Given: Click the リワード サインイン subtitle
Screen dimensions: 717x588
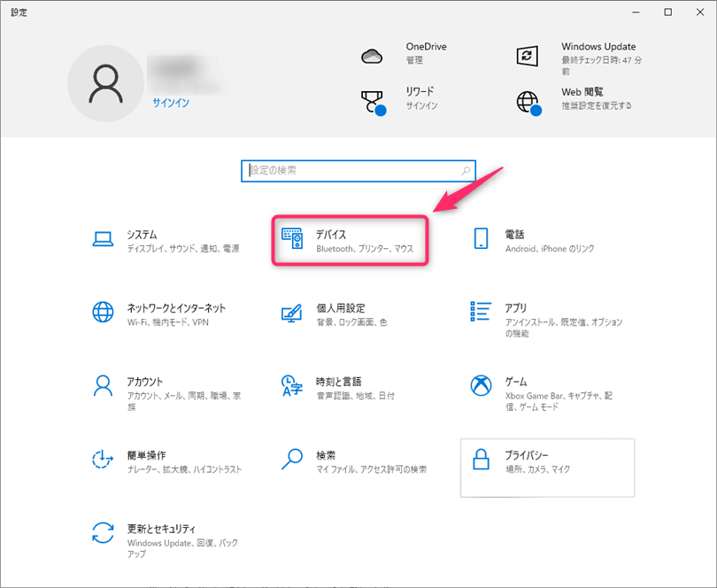Looking at the screenshot, I should point(421,105).
